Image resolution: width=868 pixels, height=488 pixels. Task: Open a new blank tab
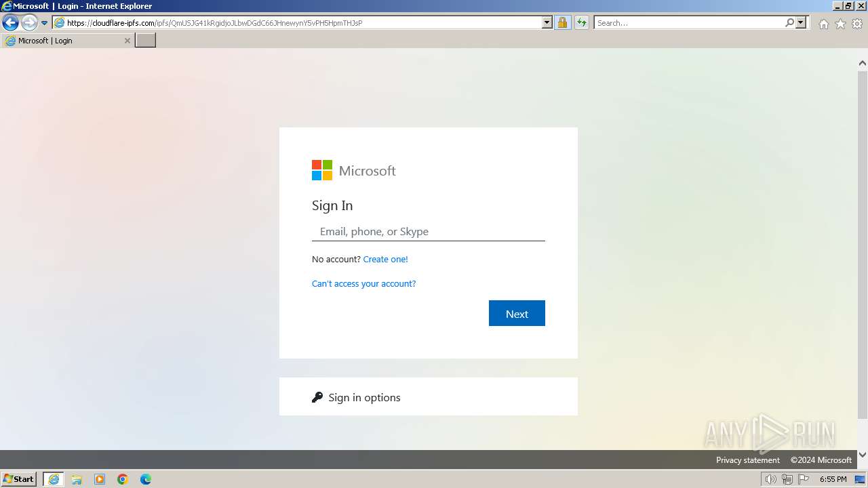point(146,41)
